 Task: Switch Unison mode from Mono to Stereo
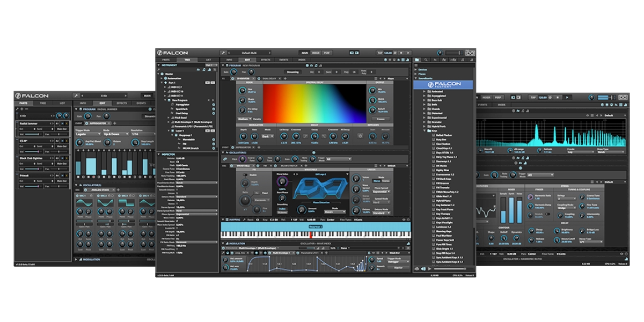385,181
